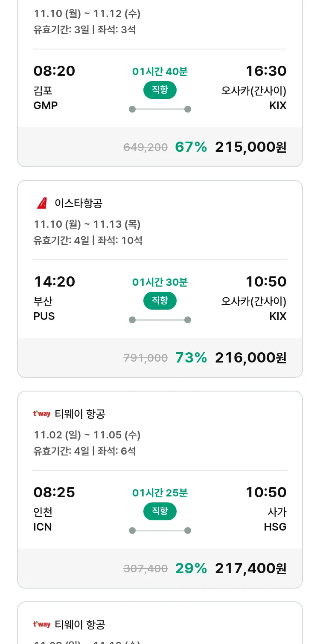Image resolution: width=320 pixels, height=644 pixels.
Task: Open the 이스타항공 airline name
Action: point(79,203)
